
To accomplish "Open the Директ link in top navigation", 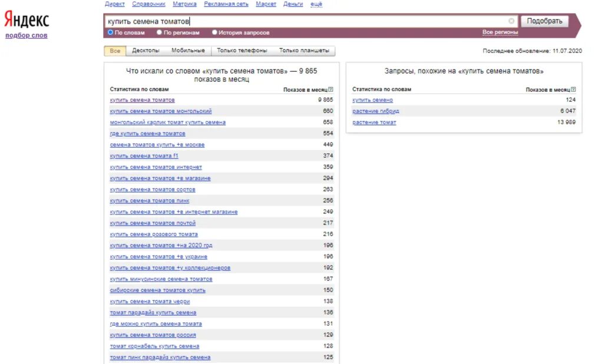I will point(115,4).
